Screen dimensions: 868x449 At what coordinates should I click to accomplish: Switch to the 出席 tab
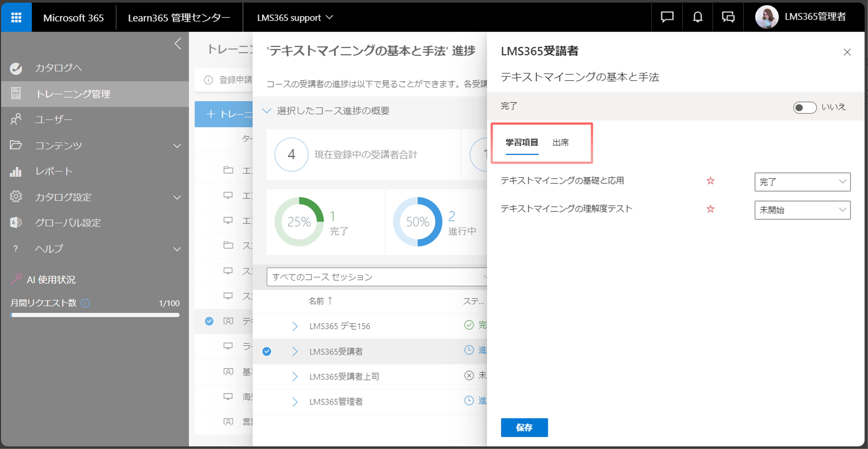[561, 143]
